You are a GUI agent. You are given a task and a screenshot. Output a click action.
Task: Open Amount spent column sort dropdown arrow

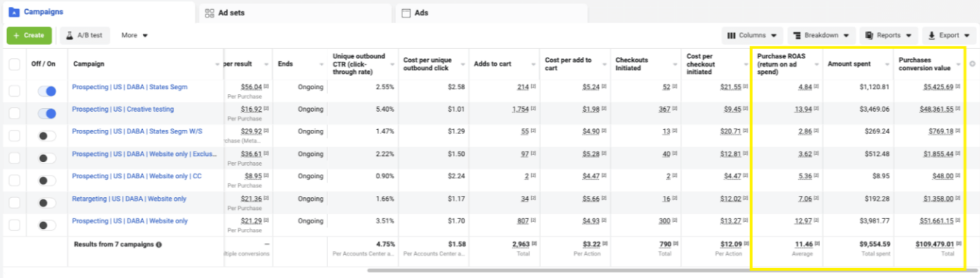coord(887,65)
